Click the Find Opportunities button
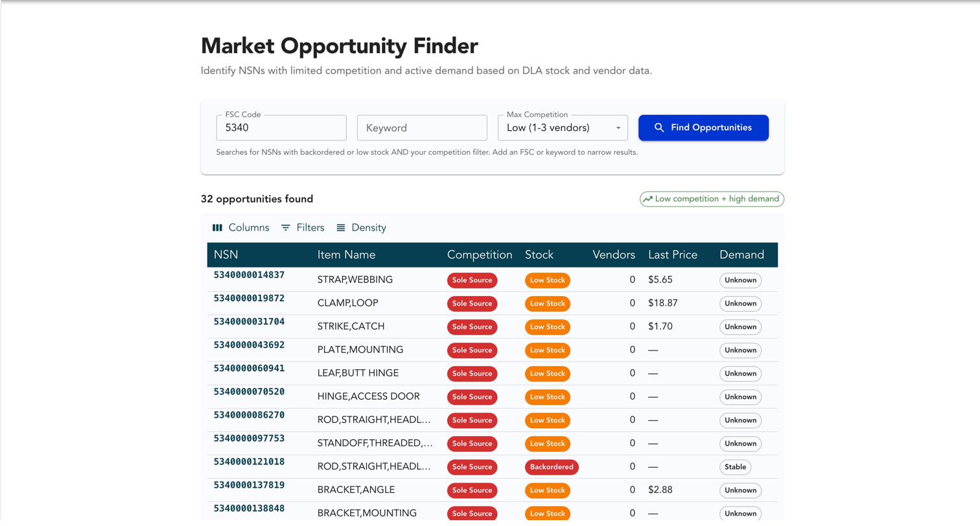 pyautogui.click(x=704, y=128)
